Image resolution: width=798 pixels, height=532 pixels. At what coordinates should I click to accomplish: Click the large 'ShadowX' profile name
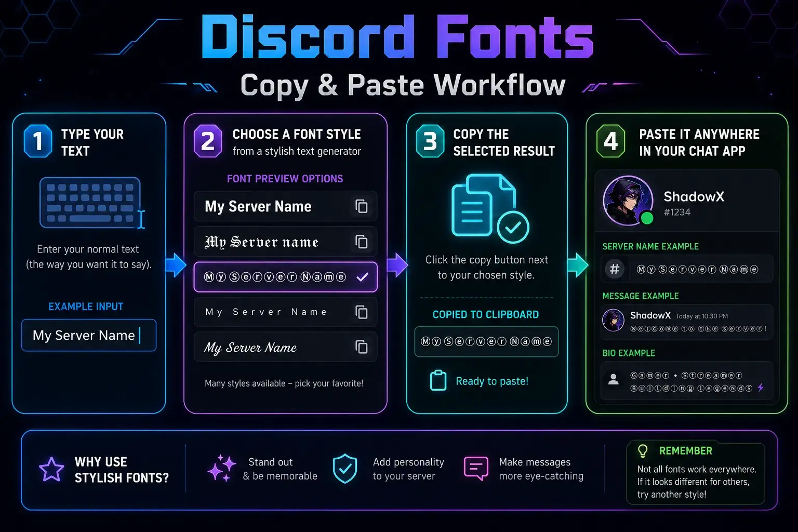[694, 196]
